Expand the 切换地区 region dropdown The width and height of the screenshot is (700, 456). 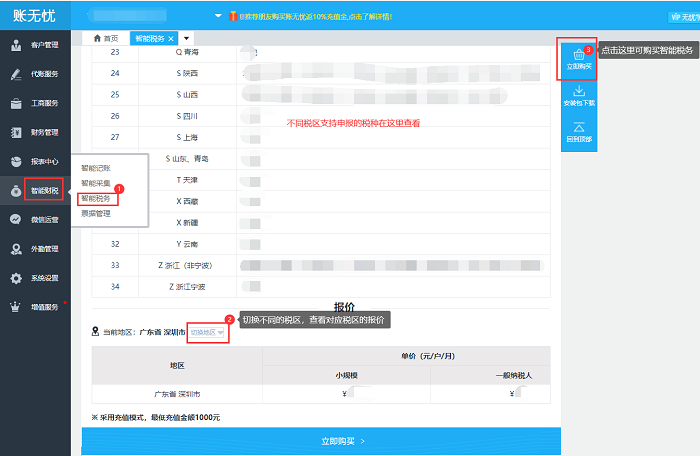pos(207,332)
